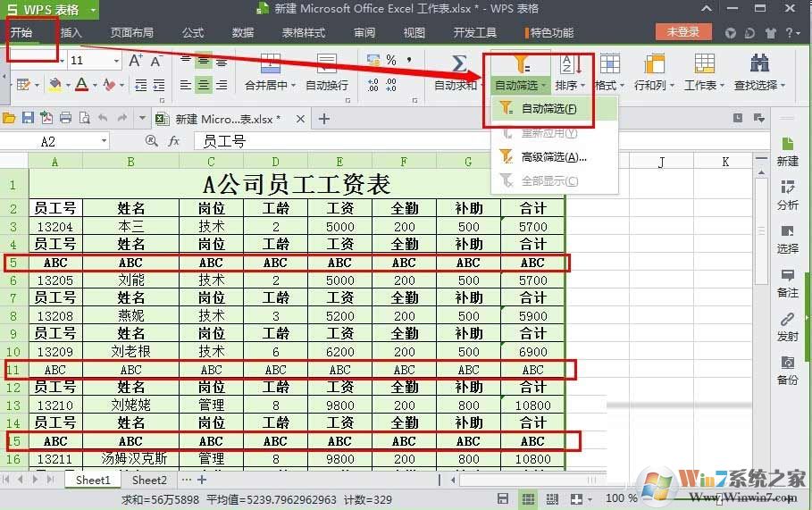
Task: Click the formula bar input field
Action: [402, 141]
